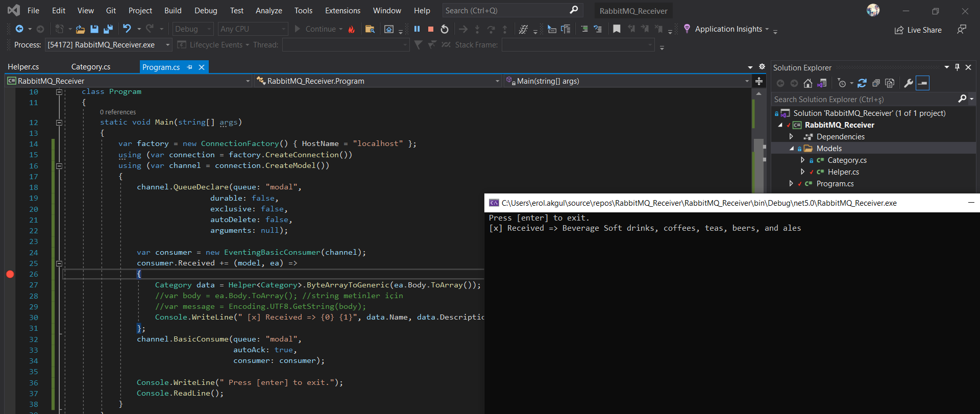Toggle Preview Selected Items button in Solution Explorer
Viewport: 980px width, 414px height.
coord(922,83)
